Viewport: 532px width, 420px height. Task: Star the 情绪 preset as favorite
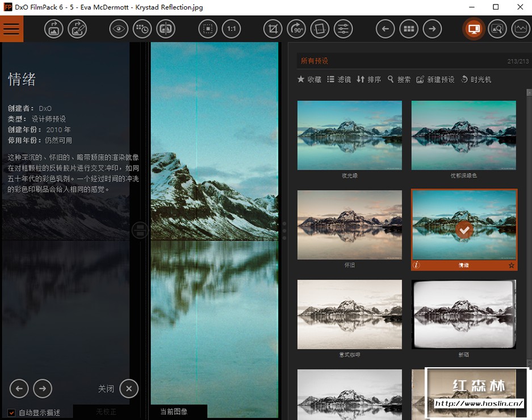point(512,265)
